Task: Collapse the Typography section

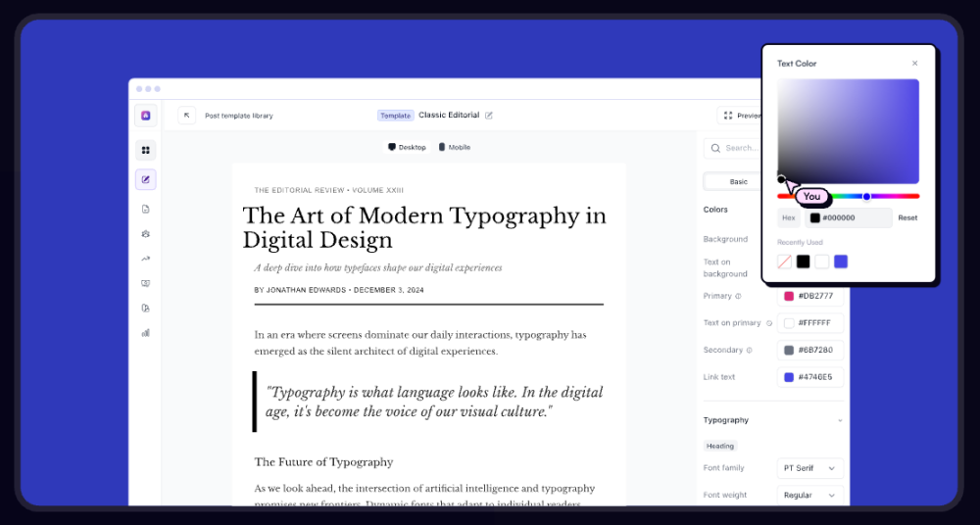Action: (839, 420)
